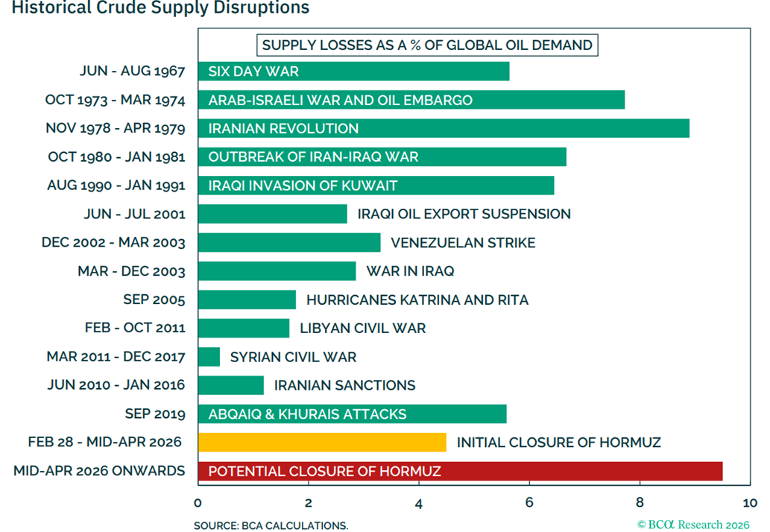This screenshot has width=770, height=532.
Task: Select the Hurricanes Katrina and Rita label
Action: pos(417,300)
